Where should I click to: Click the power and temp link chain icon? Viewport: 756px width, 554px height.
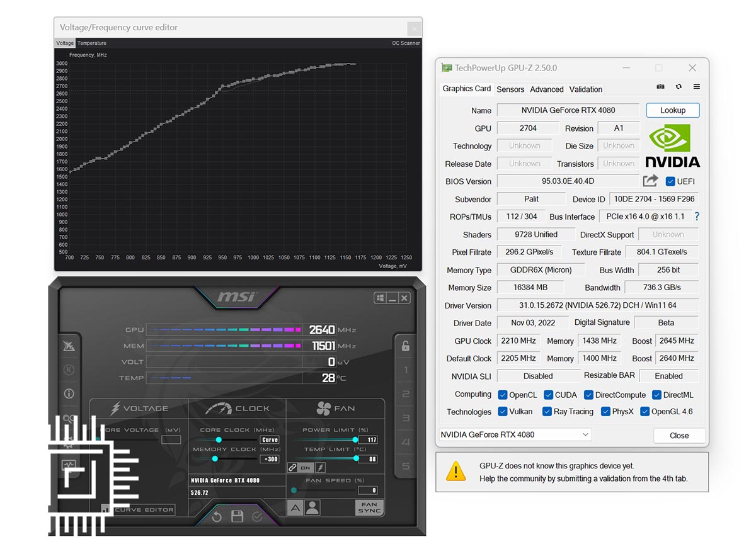point(292,468)
